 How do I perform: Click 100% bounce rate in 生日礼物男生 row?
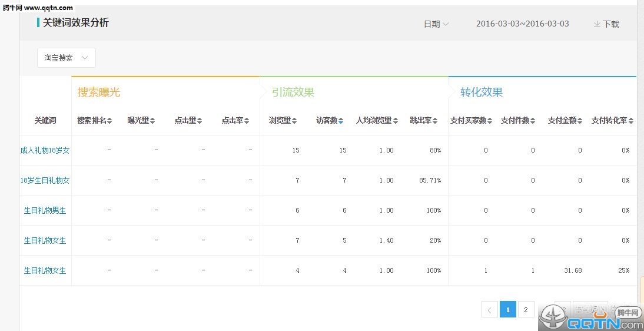pos(434,210)
